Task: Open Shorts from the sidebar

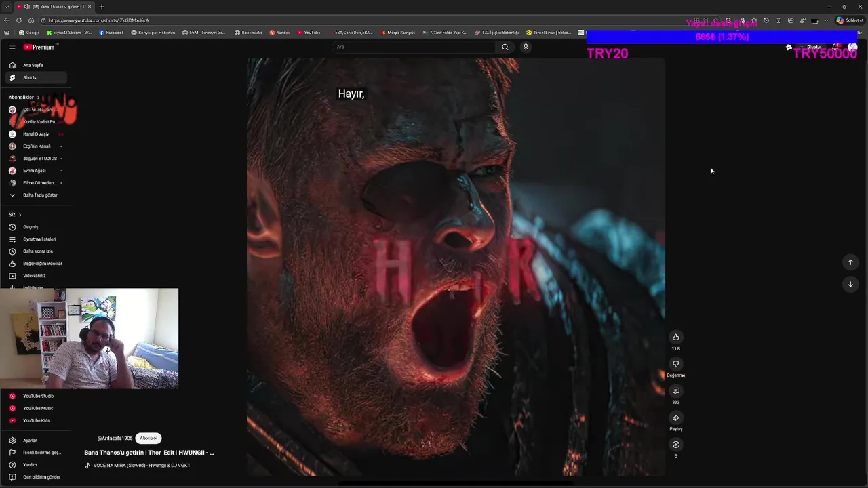Action: click(35, 77)
